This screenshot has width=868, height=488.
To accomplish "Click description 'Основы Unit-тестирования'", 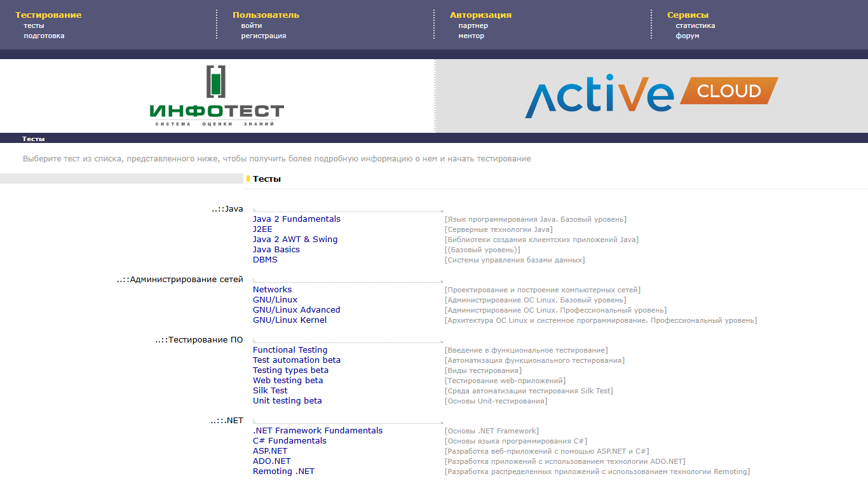I will 496,402.
